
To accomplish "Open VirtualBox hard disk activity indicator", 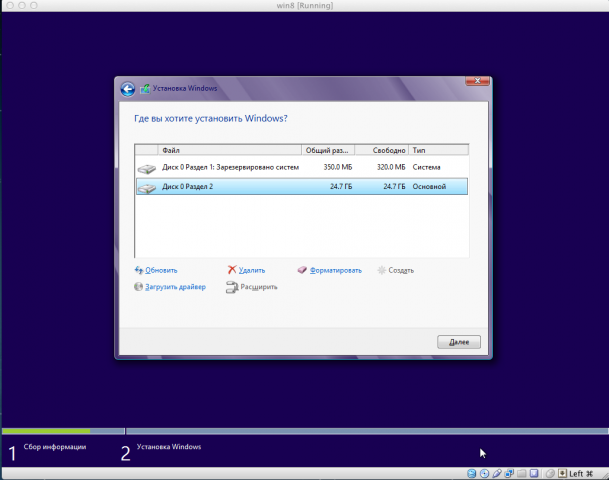I will (472, 473).
